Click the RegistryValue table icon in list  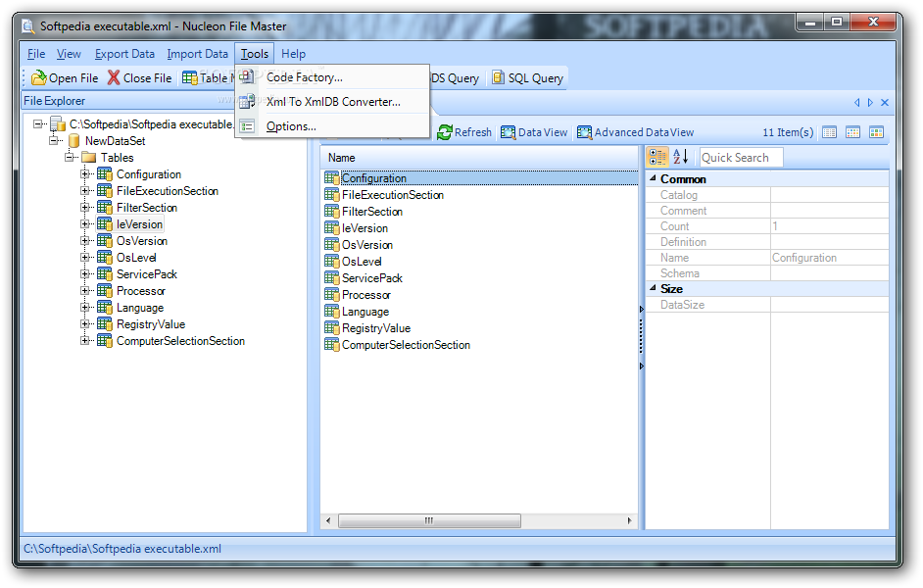click(x=332, y=328)
